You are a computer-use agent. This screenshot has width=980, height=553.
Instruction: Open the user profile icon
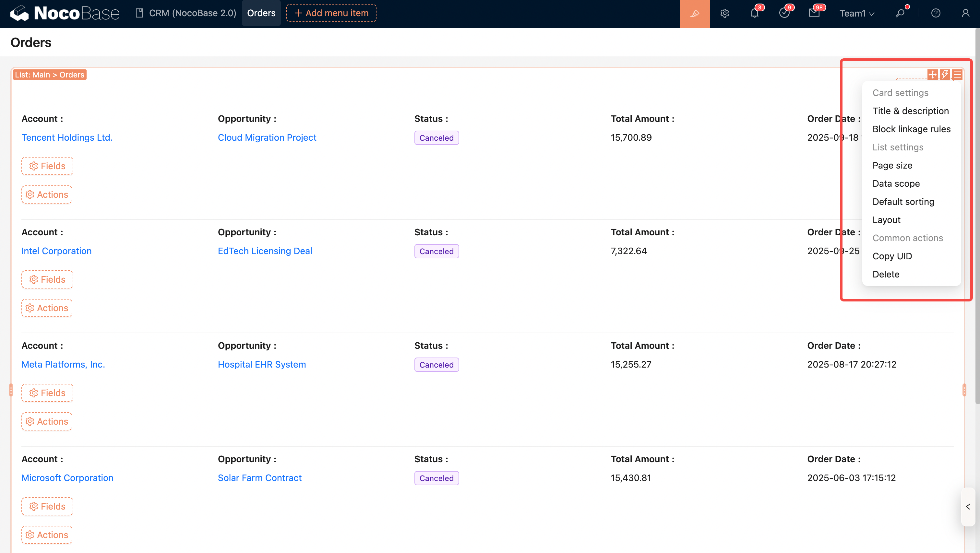click(965, 14)
